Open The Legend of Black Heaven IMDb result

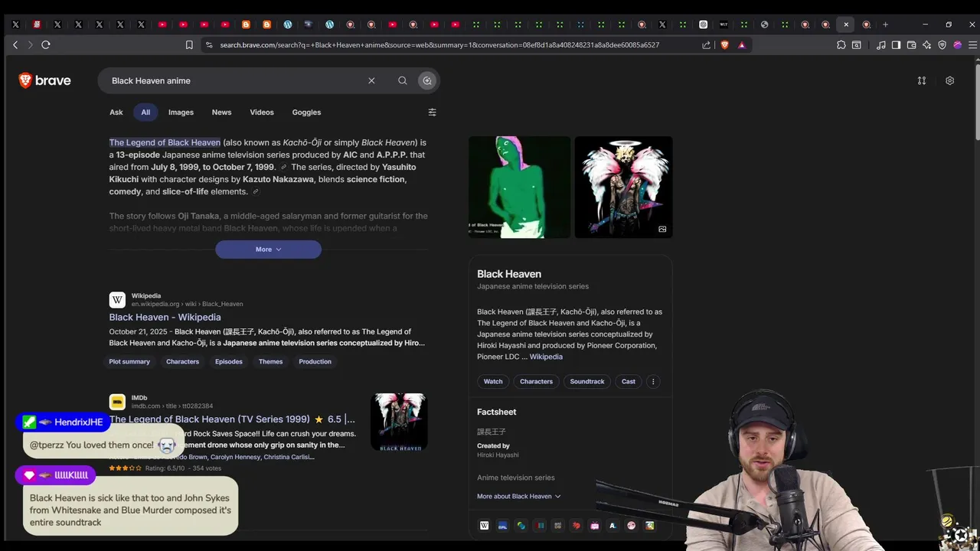pos(231,419)
